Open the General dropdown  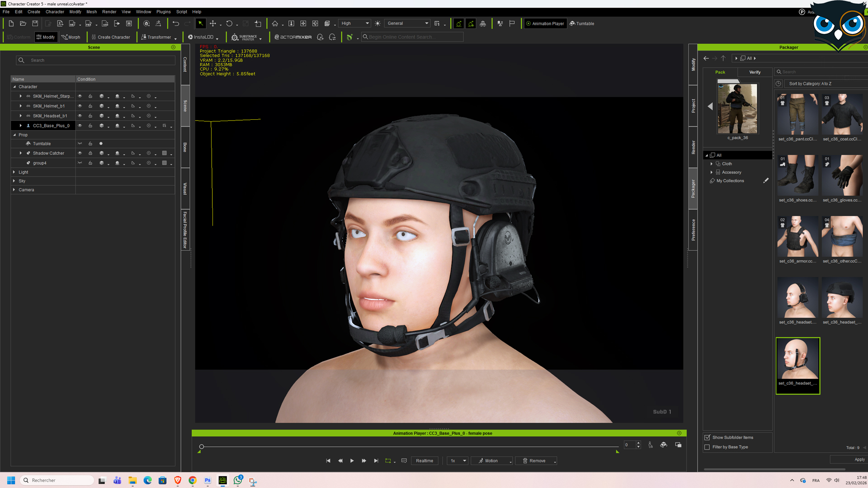[408, 23]
